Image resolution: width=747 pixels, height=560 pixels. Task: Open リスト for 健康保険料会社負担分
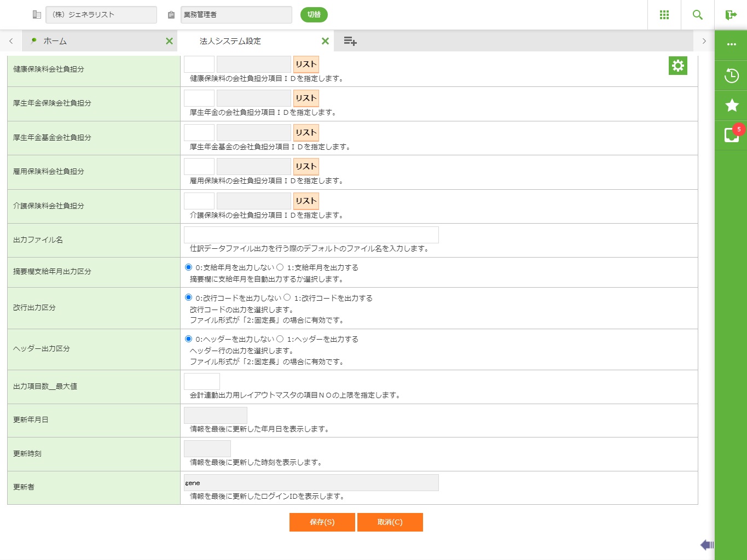[x=306, y=65]
